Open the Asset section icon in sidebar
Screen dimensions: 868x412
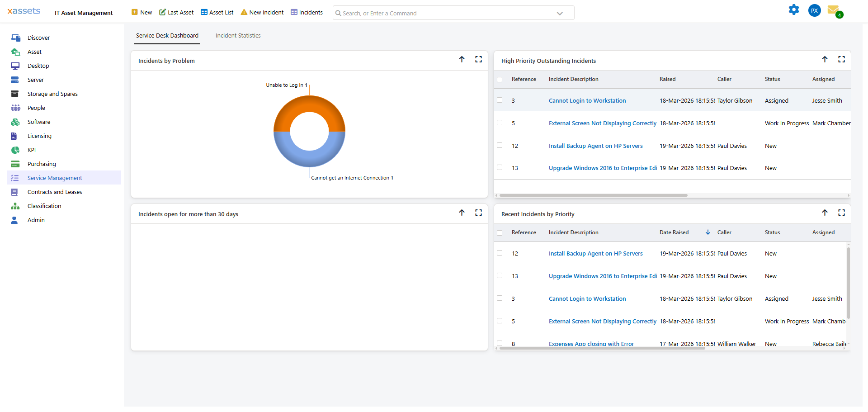(x=15, y=52)
